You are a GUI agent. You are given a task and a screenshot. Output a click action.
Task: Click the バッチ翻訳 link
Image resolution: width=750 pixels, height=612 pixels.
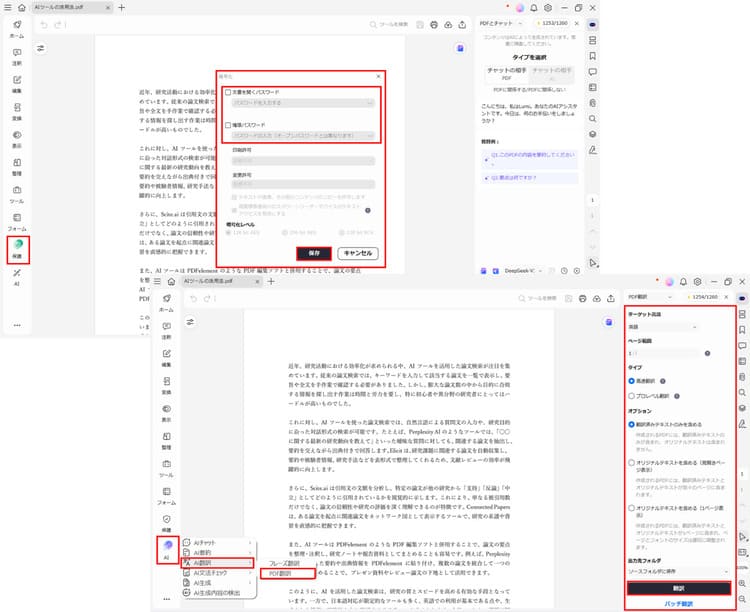tap(678, 604)
